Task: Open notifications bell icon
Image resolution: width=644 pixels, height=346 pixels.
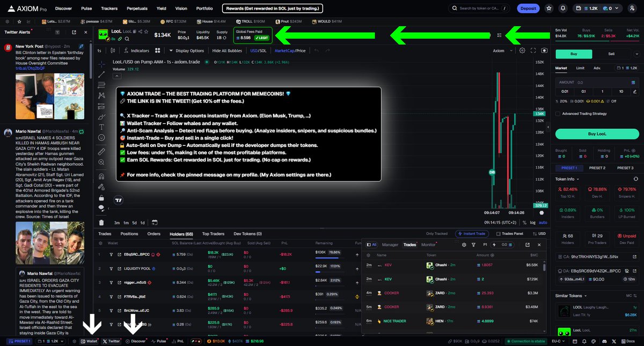Action: [563, 8]
